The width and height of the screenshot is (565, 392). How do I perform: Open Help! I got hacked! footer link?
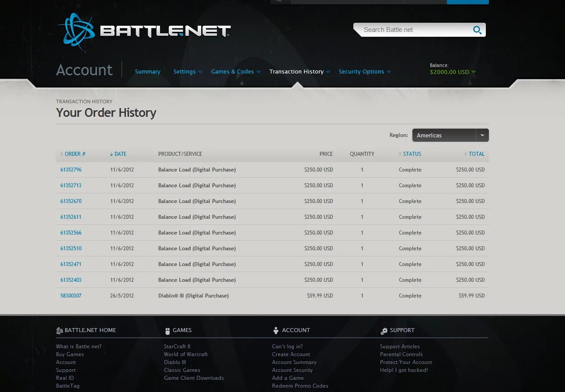pyautogui.click(x=404, y=370)
